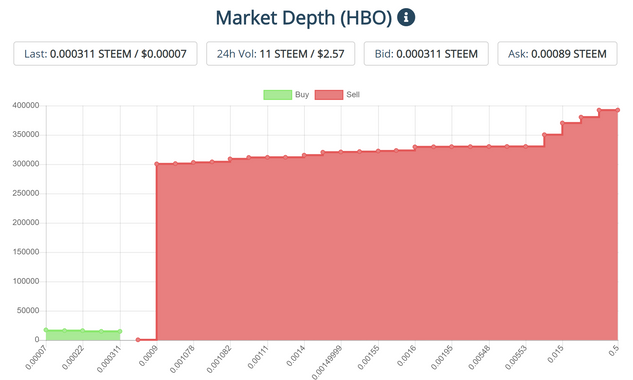Click the y-axis label 200000
Viewport: 633px width, 380px height.
[x=26, y=223]
